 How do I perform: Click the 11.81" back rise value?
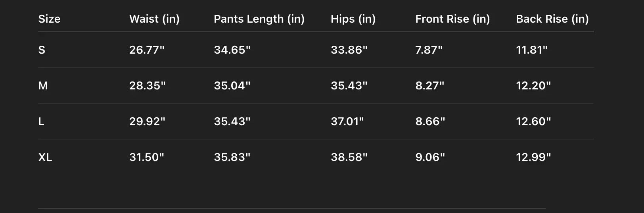(531, 50)
